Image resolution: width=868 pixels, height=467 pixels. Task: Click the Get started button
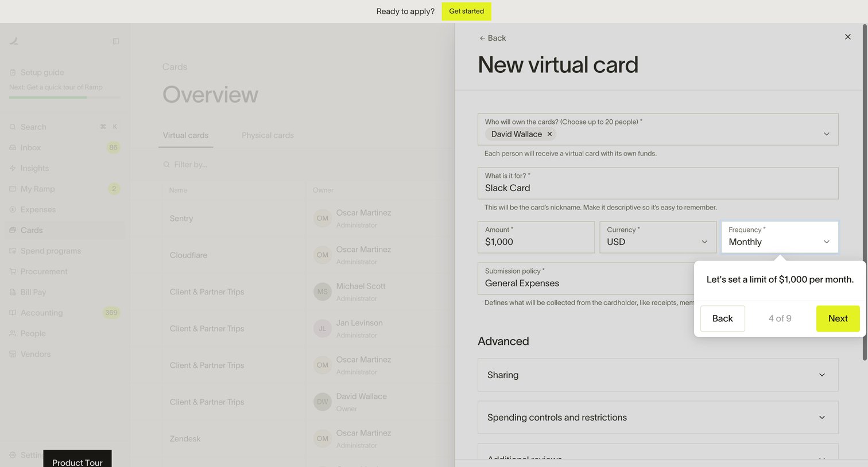coord(466,11)
